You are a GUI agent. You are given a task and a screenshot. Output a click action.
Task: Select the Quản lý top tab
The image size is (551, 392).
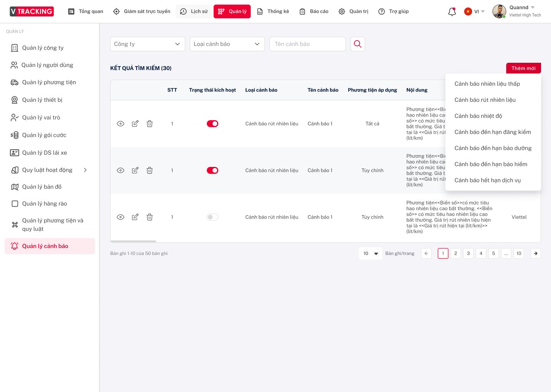point(232,11)
